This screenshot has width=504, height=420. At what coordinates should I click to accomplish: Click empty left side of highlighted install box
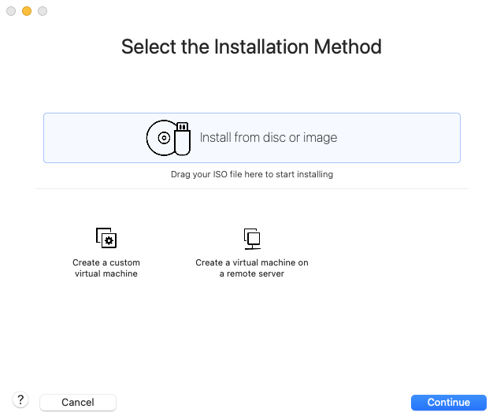pyautogui.click(x=94, y=138)
